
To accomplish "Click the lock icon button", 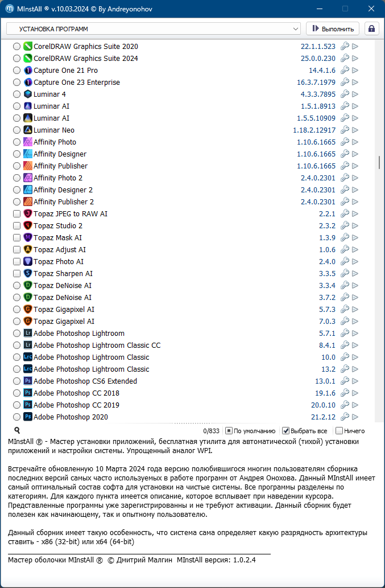I will [x=372, y=28].
